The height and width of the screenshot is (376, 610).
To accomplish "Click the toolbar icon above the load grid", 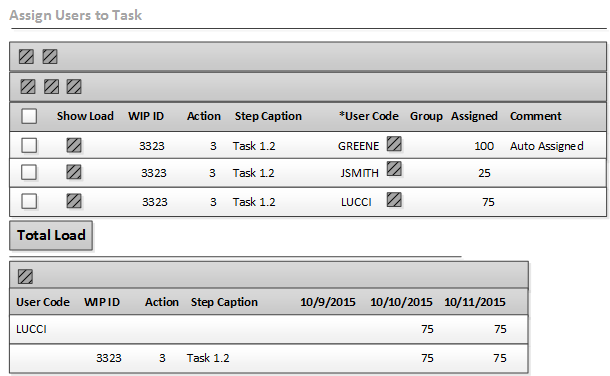I will coord(25,277).
